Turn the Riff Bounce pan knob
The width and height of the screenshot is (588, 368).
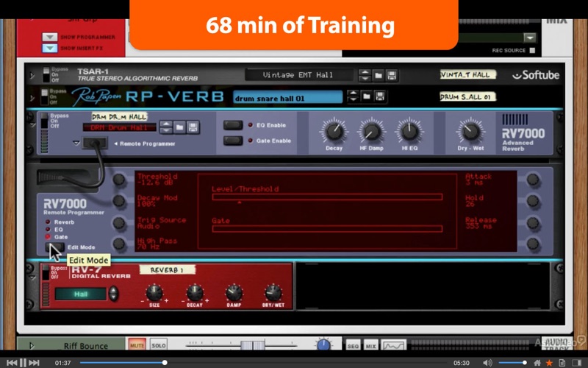pos(323,344)
